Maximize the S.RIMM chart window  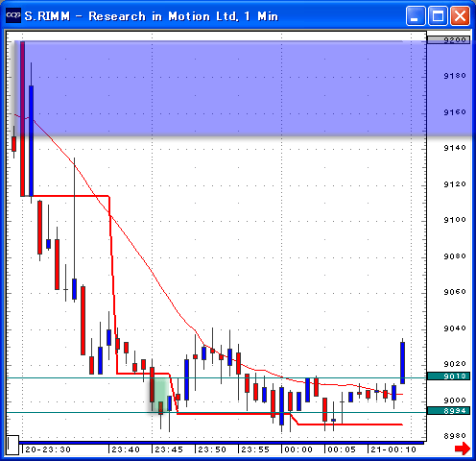[x=438, y=15]
